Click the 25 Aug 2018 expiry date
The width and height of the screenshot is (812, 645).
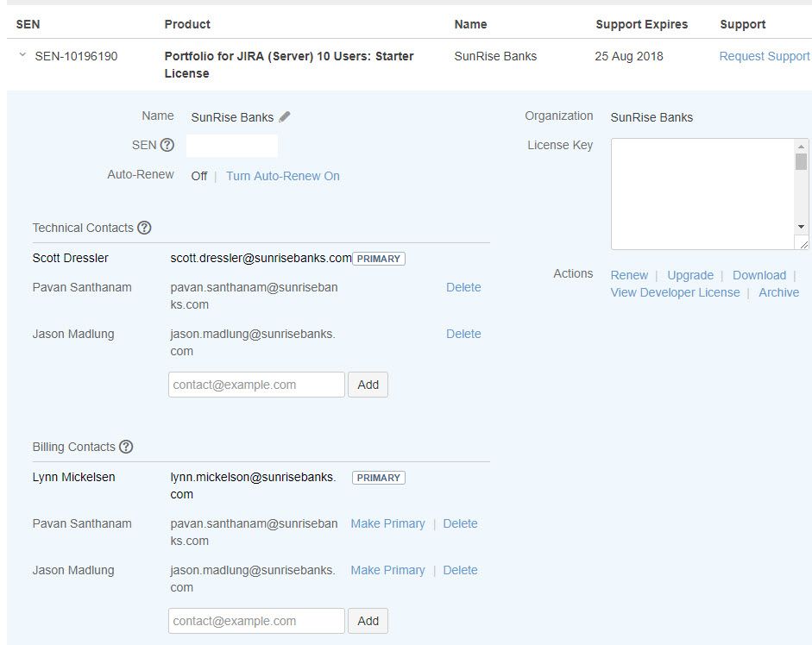[629, 56]
